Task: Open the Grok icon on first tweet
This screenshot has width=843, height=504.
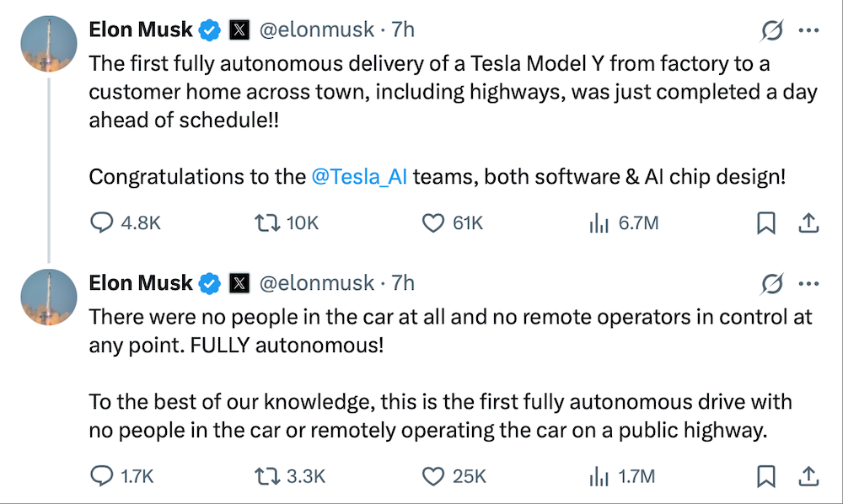Action: [771, 30]
